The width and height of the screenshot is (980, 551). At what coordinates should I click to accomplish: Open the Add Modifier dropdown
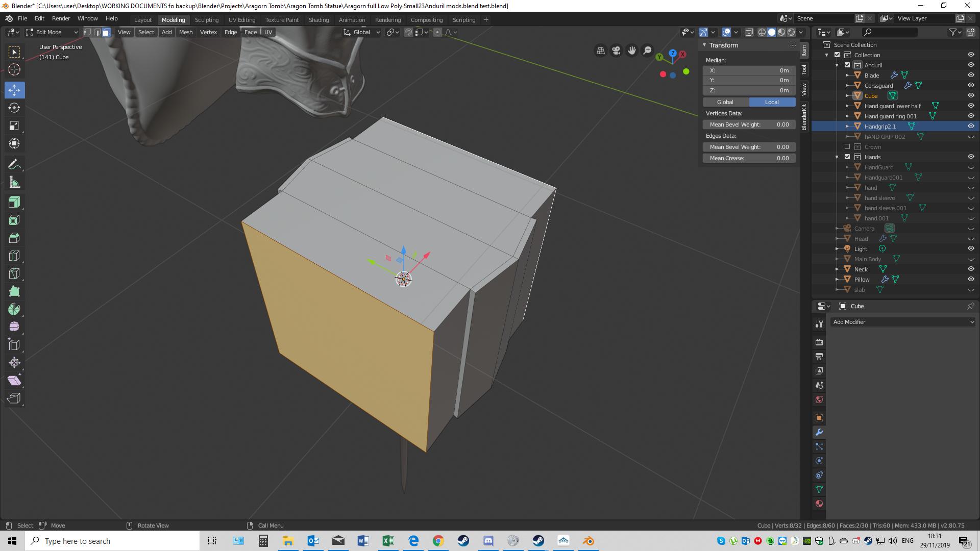(902, 322)
